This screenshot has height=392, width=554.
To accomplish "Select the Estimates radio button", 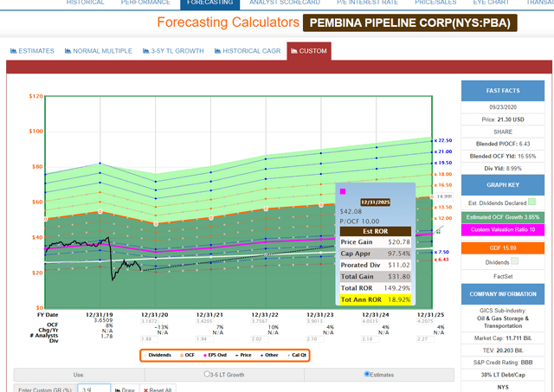I will 367,374.
